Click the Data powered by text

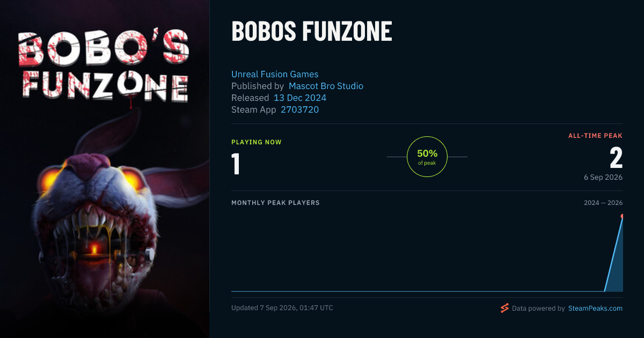[538, 308]
